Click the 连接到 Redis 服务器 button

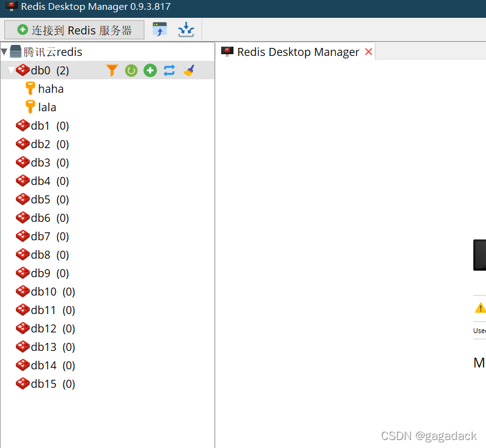pyautogui.click(x=74, y=30)
